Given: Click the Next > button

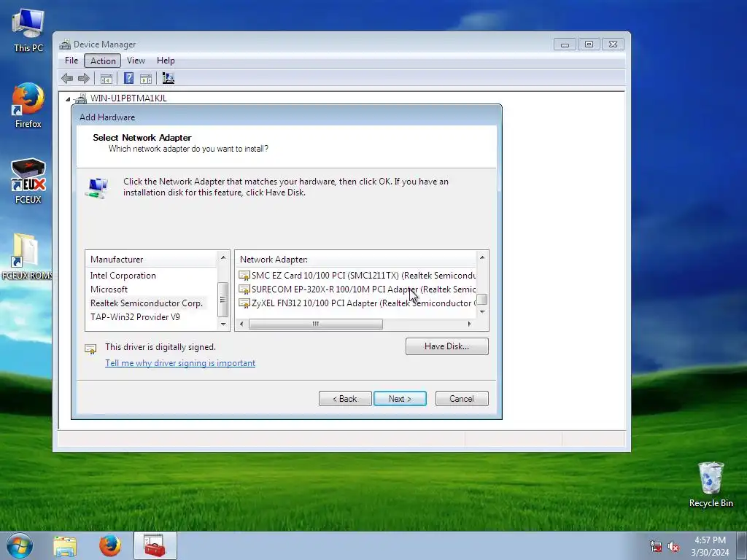Looking at the screenshot, I should 400,399.
